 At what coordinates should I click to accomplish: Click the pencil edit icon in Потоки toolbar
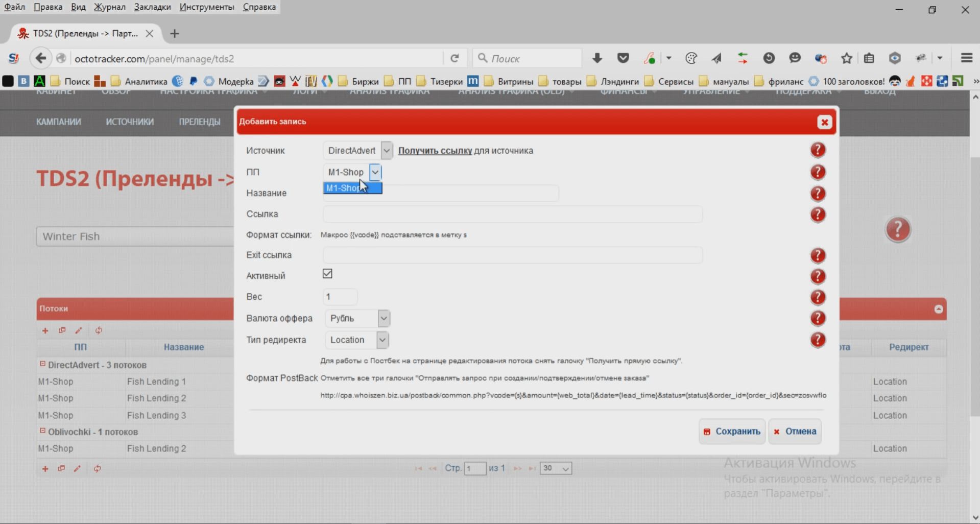pyautogui.click(x=79, y=330)
